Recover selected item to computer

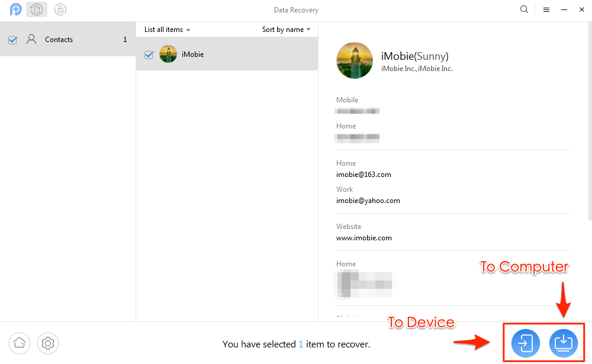coord(564,343)
